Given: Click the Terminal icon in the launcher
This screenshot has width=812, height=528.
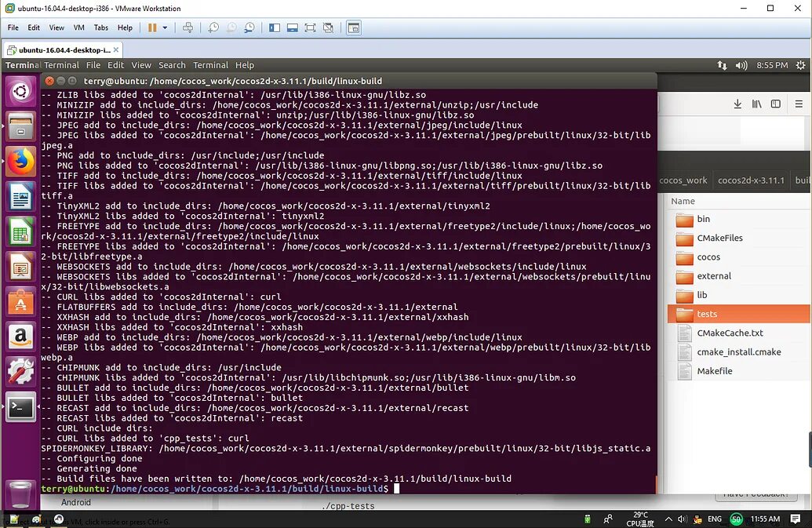Looking at the screenshot, I should pos(20,407).
